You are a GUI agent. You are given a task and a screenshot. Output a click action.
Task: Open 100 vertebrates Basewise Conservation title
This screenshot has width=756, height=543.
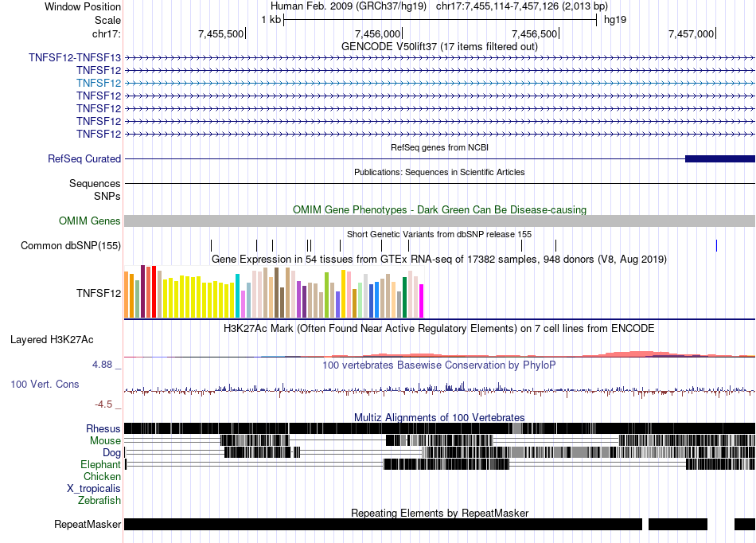[x=439, y=365]
